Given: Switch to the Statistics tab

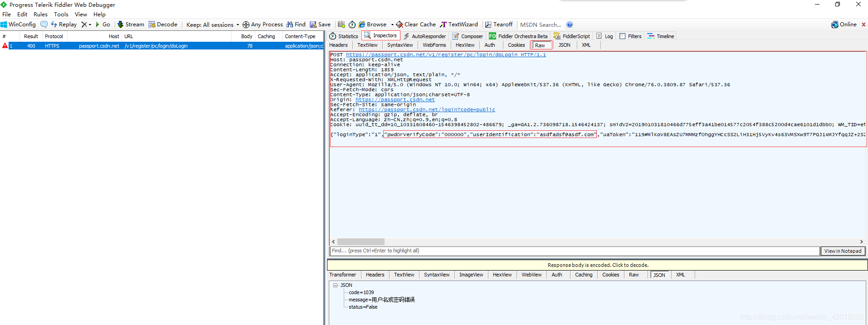Looking at the screenshot, I should pos(344,36).
